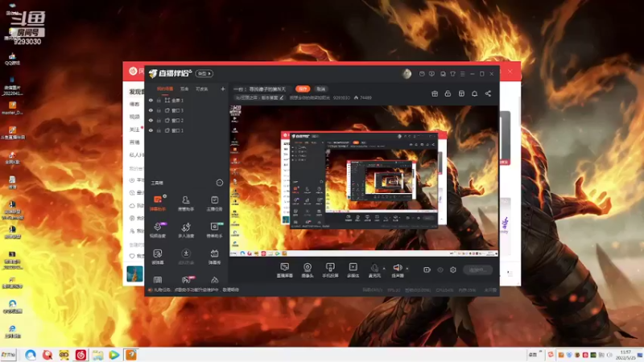This screenshot has height=362, width=644.
Task: Click the flame icon in the bottom toolbox row
Action: (x=214, y=280)
